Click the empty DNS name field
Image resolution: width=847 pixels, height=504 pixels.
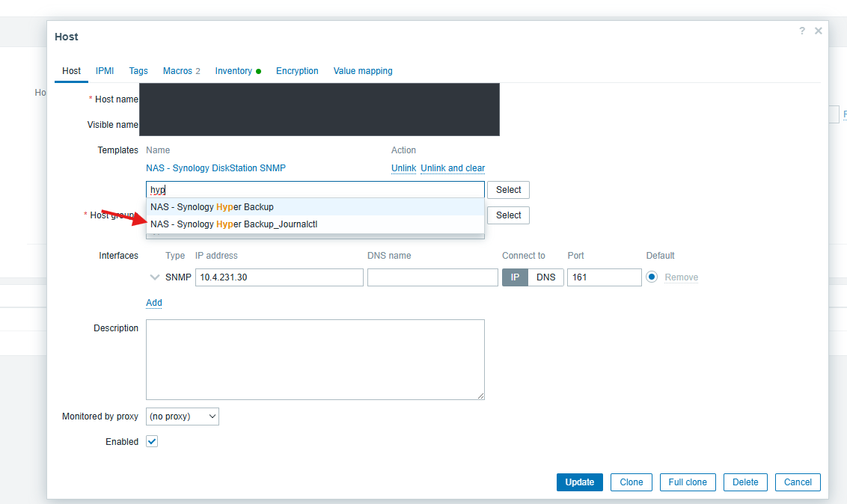point(432,277)
